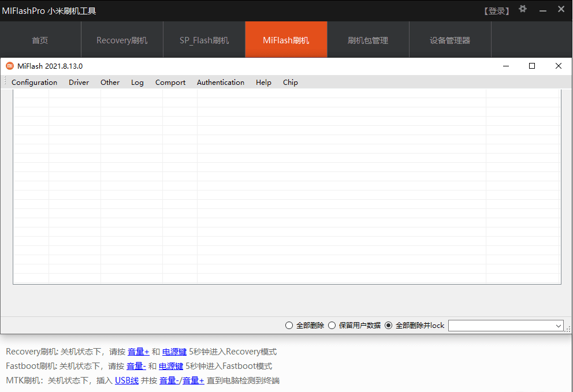573x392 pixels.
Task: Select 全部删除并lock option
Action: click(388, 325)
